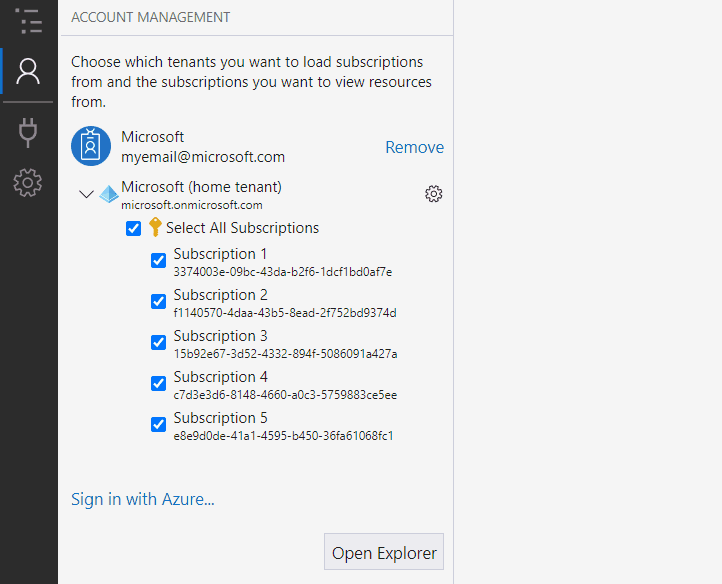Click the tenant settings gear icon
This screenshot has height=584, width=722.
[x=433, y=194]
